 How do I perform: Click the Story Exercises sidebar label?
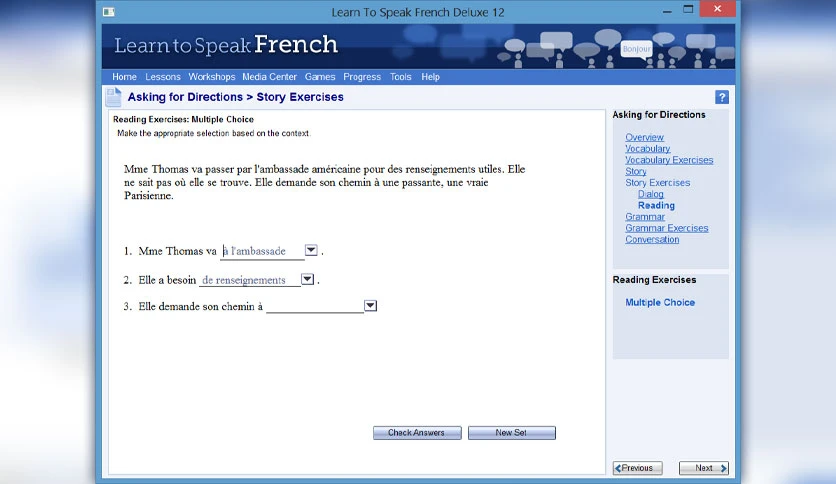(657, 182)
